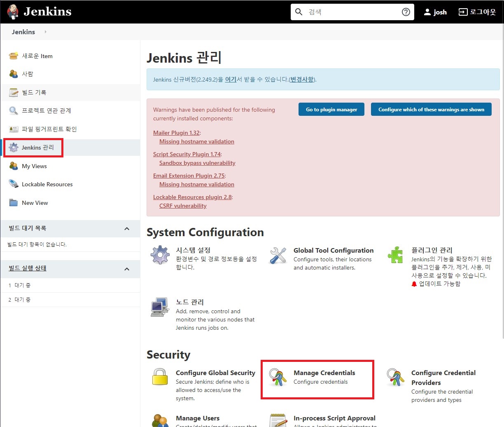The width and height of the screenshot is (504, 427).
Task: Open Email Extension Plugin 2.75 link
Action: (189, 176)
